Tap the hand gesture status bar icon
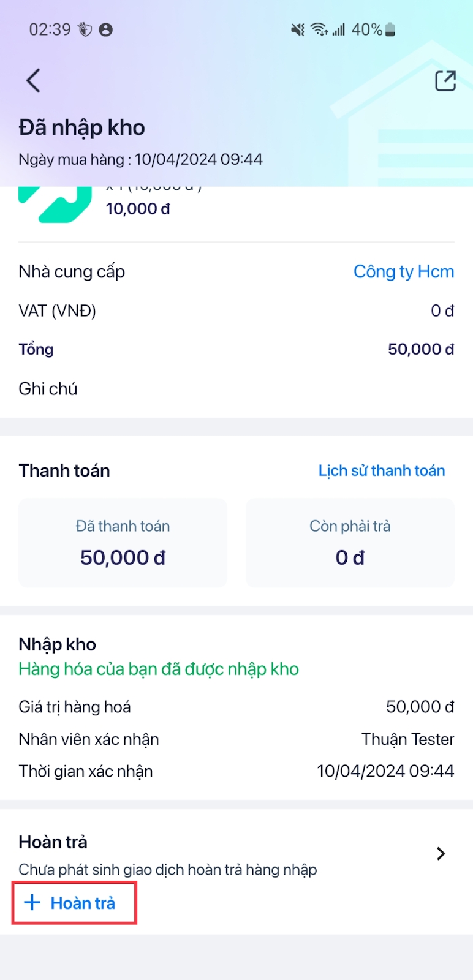Screen dimensions: 473x980 85,29
